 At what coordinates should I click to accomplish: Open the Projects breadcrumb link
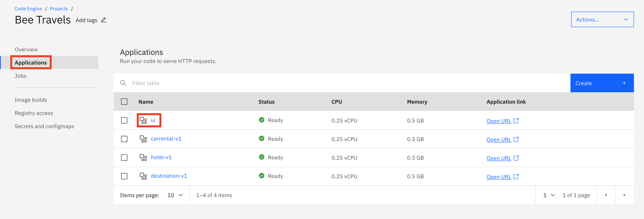click(59, 9)
